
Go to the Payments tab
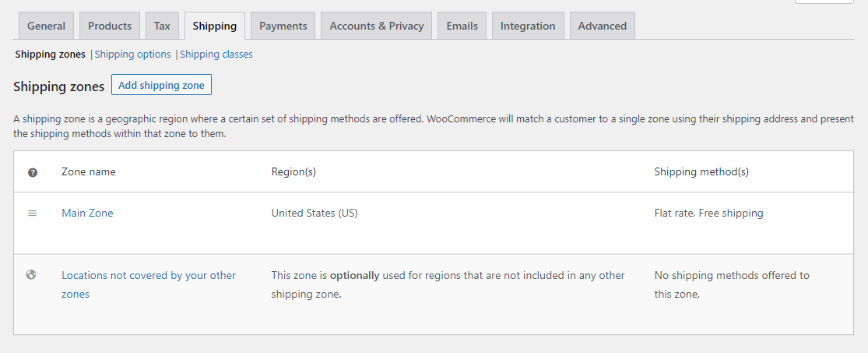[x=283, y=26]
